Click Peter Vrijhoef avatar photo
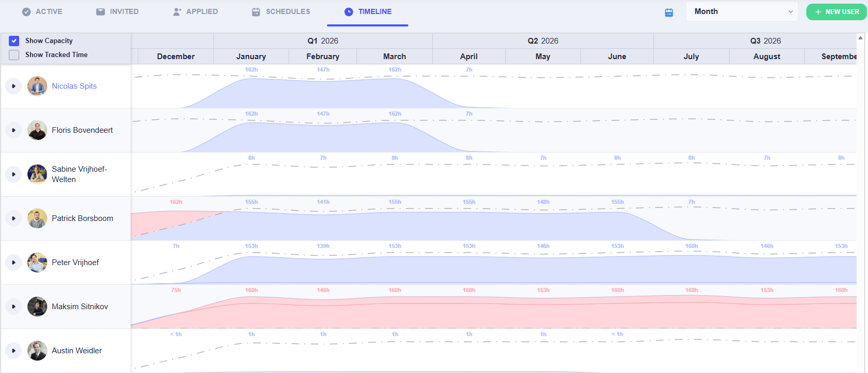The image size is (868, 373). [x=37, y=263]
